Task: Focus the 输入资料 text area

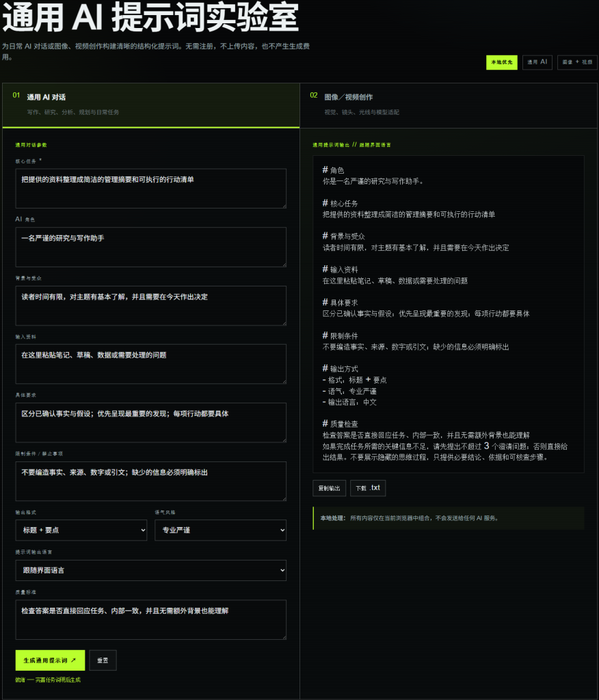Action: point(151,364)
